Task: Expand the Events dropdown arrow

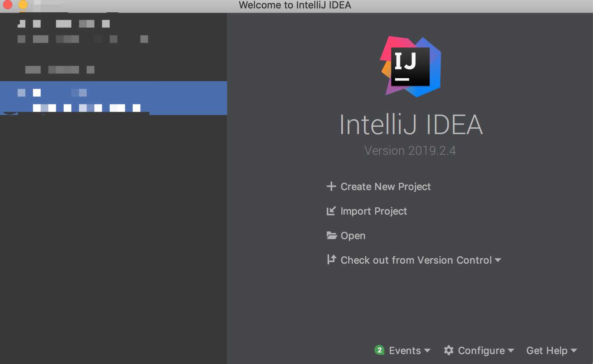Action: (427, 351)
